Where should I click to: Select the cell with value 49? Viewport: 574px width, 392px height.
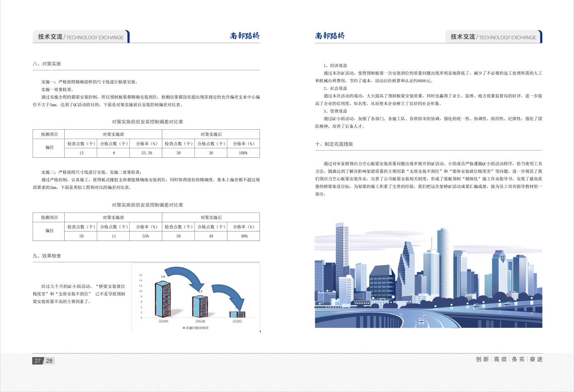click(x=211, y=236)
